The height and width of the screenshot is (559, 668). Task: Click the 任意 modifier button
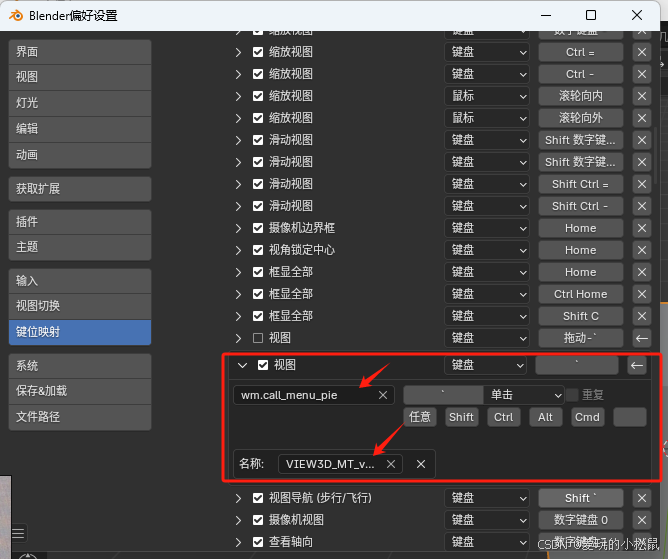[420, 417]
